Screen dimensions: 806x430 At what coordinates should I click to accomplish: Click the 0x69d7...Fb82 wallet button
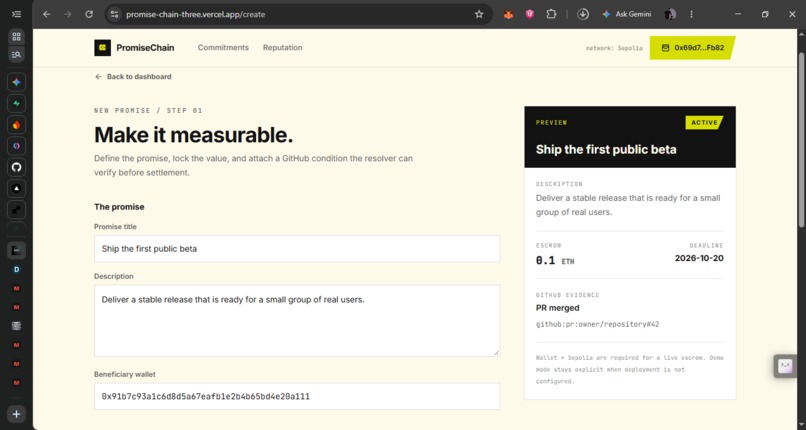click(x=692, y=48)
